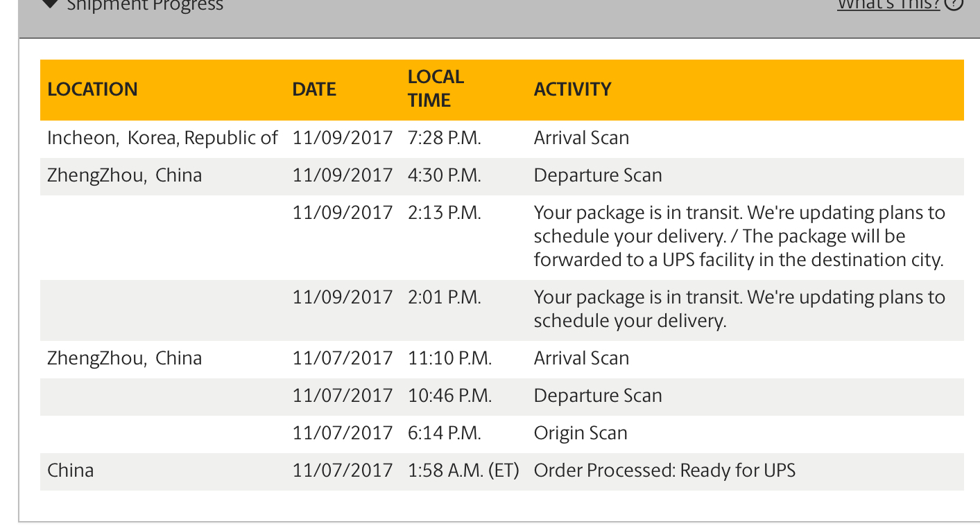Select the 2:13 P.M. in-transit message

(x=739, y=236)
